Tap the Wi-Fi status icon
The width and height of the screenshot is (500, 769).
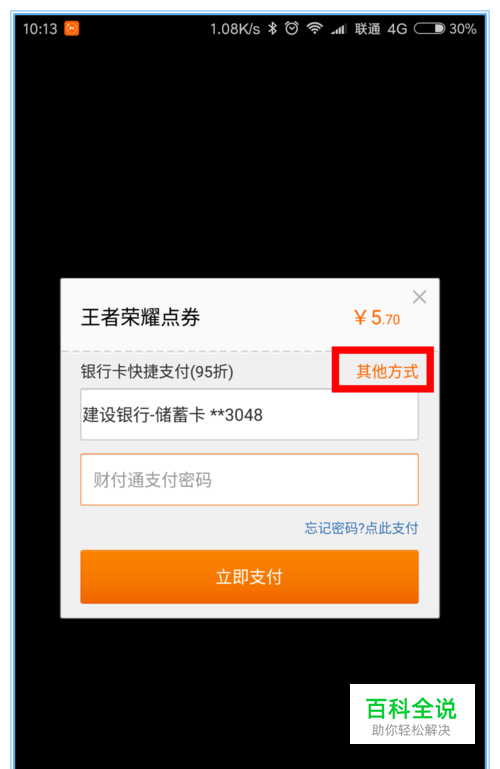315,28
